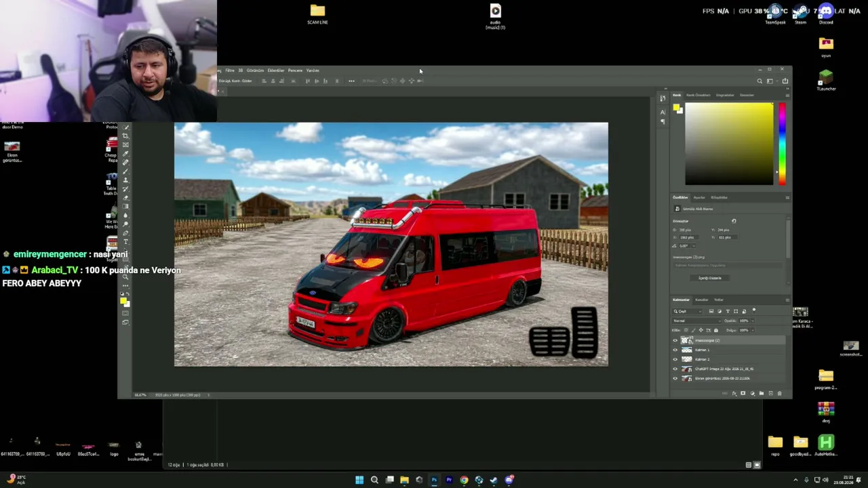Click the İçeriği Düzenle button
The width and height of the screenshot is (868, 488).
(x=710, y=278)
